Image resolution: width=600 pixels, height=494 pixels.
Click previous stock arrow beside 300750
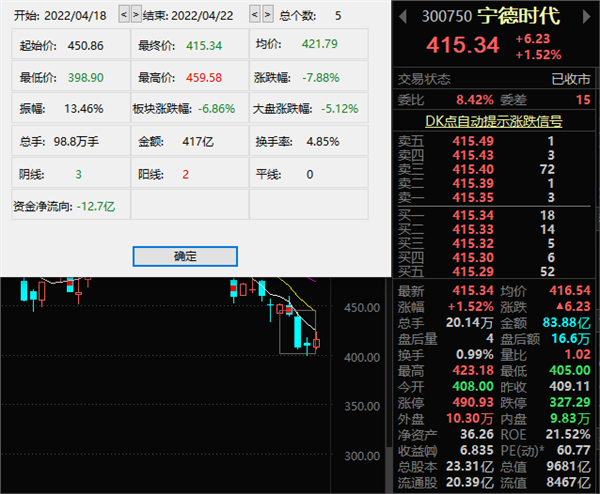(403, 17)
